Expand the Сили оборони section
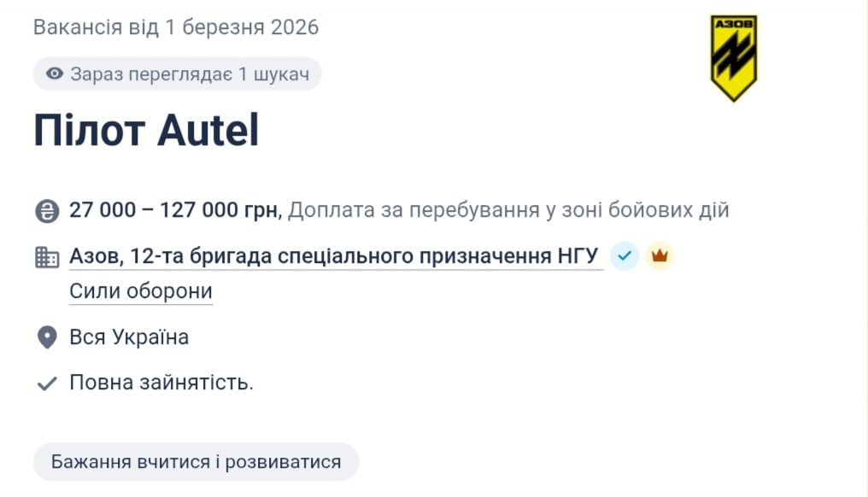This screenshot has width=868, height=497. pyautogui.click(x=139, y=290)
